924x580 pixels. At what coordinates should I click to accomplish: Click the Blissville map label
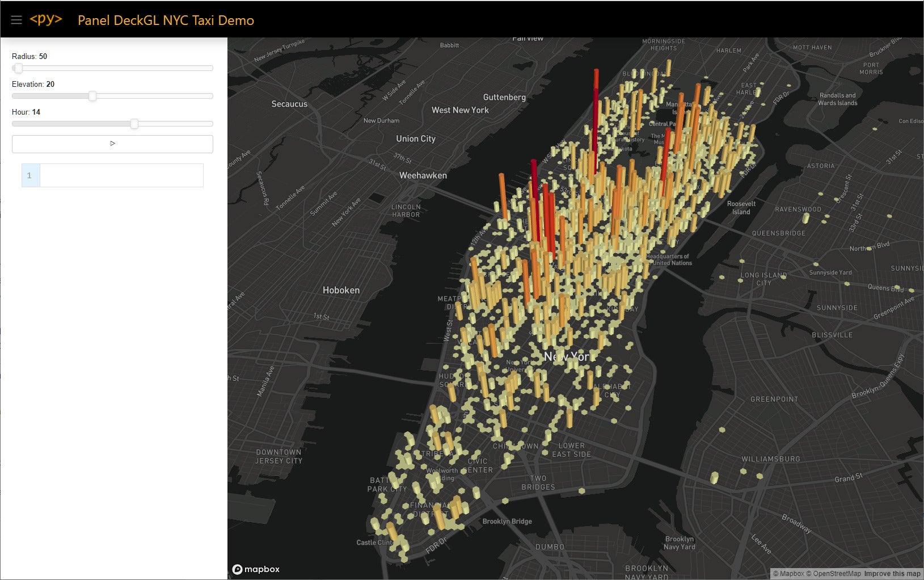(832, 335)
